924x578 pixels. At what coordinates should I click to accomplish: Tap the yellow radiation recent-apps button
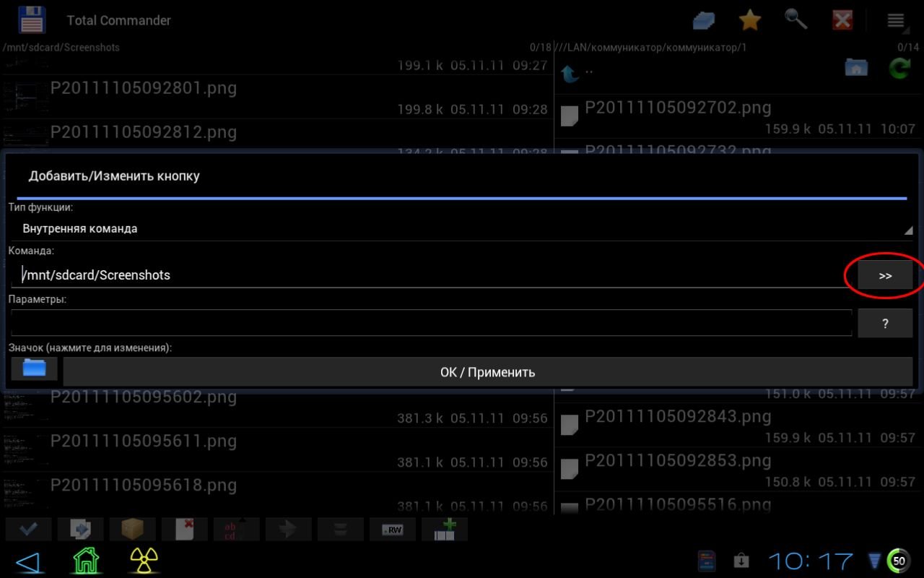coord(144,561)
